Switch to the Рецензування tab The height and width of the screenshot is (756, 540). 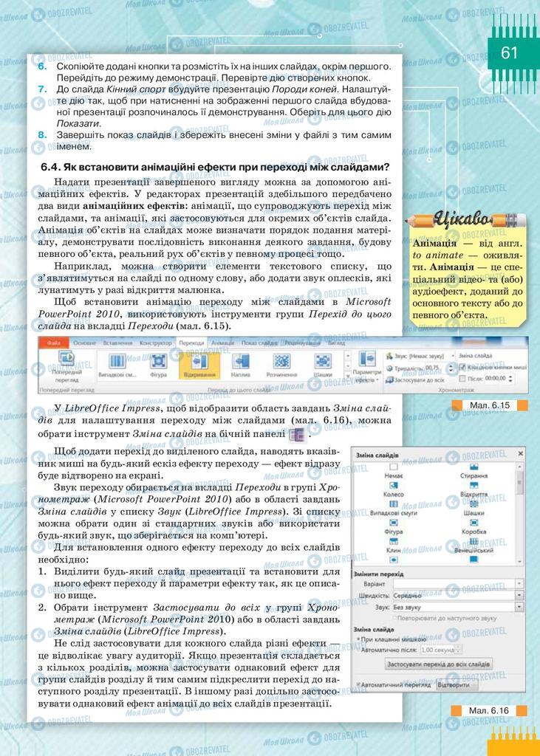coord(301,343)
